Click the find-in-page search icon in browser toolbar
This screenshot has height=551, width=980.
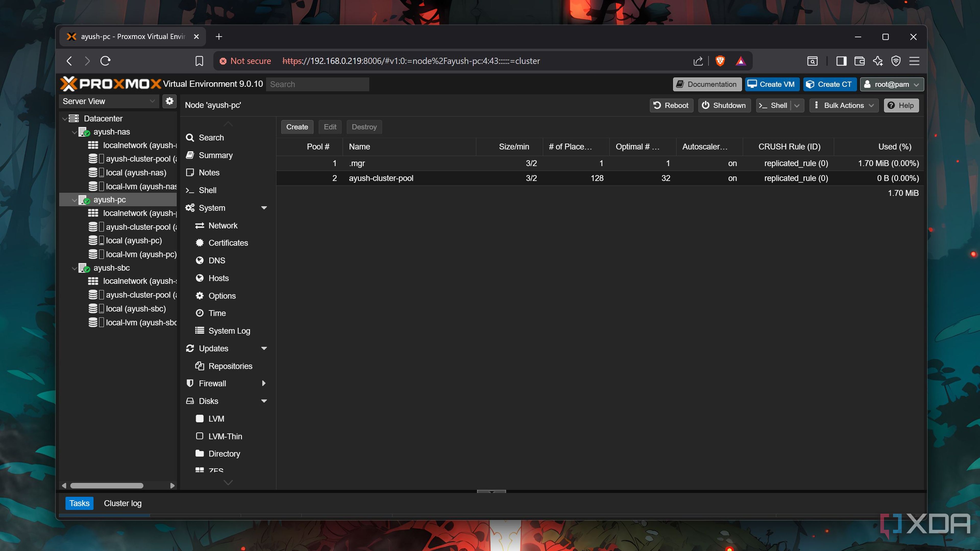(x=812, y=61)
